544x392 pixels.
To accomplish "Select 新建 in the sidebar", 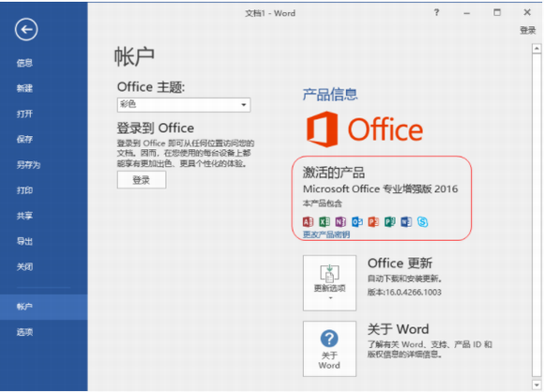I will [24, 88].
